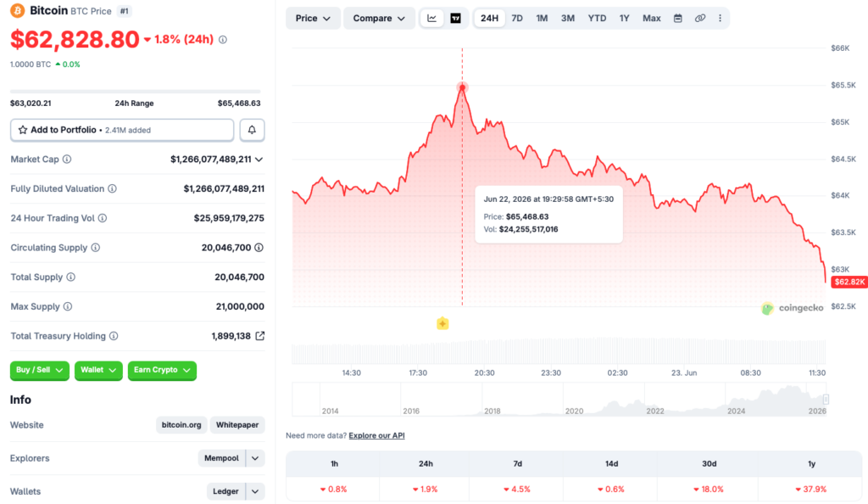This screenshot has width=868, height=504.
Task: Click info icon beside 20,046,700 circulating value
Action: [259, 248]
